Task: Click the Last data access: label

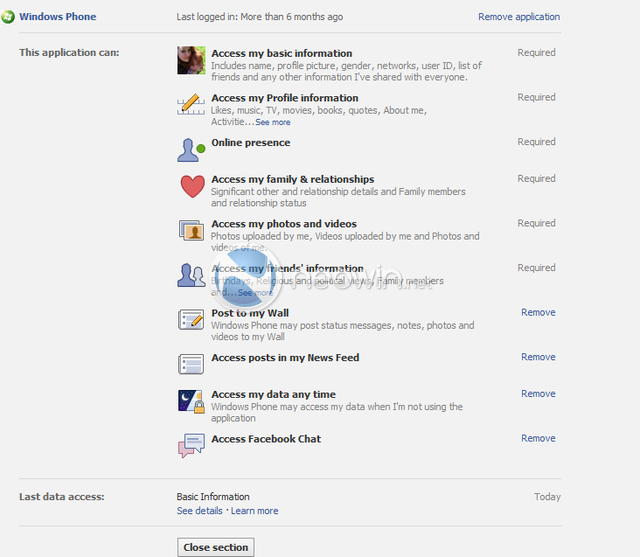Action: click(62, 497)
